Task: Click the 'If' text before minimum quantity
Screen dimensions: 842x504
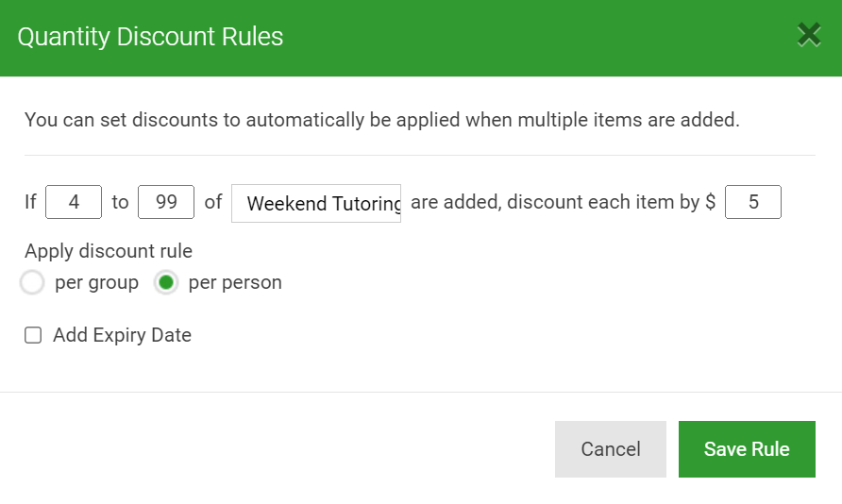Action: 30,202
